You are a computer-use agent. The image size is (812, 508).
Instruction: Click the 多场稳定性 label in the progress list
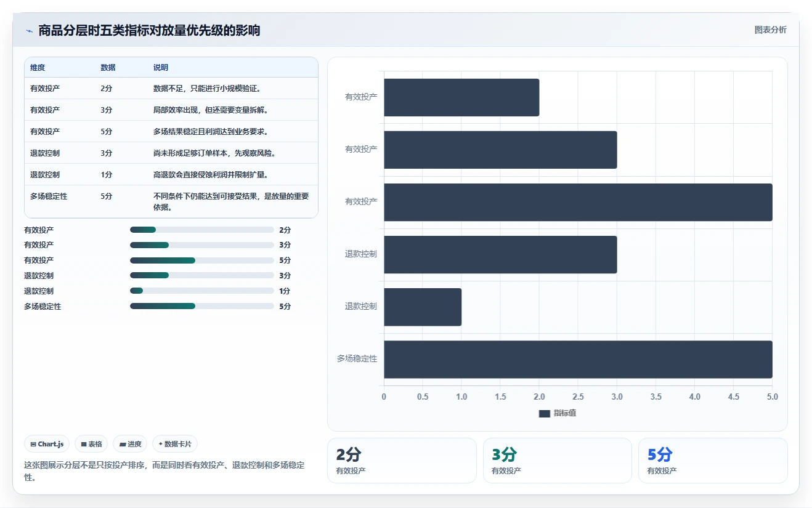(x=43, y=306)
